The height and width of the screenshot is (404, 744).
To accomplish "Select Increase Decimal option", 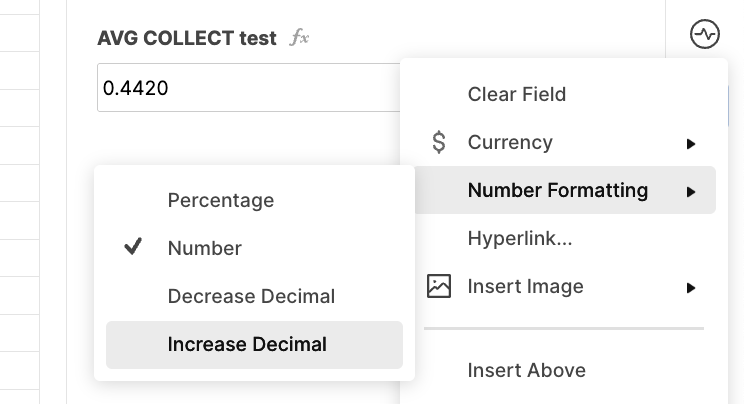I will click(254, 345).
